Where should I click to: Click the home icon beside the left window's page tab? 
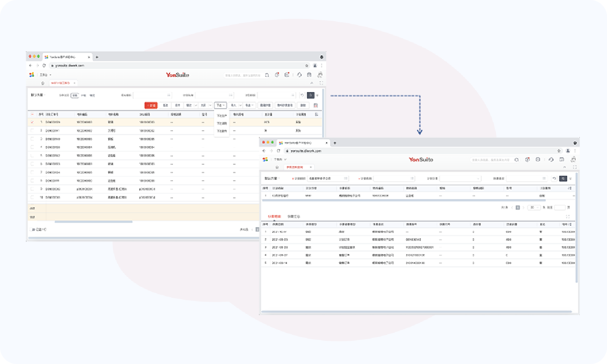[43, 83]
